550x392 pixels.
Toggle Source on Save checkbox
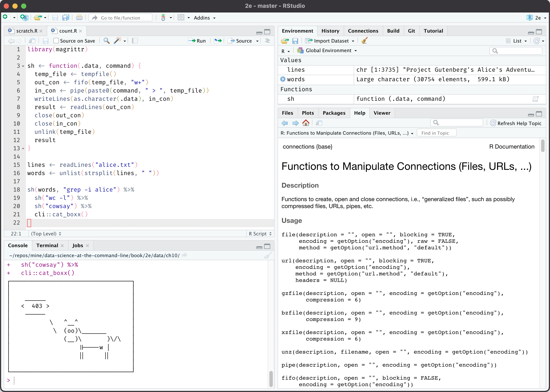pyautogui.click(x=56, y=40)
